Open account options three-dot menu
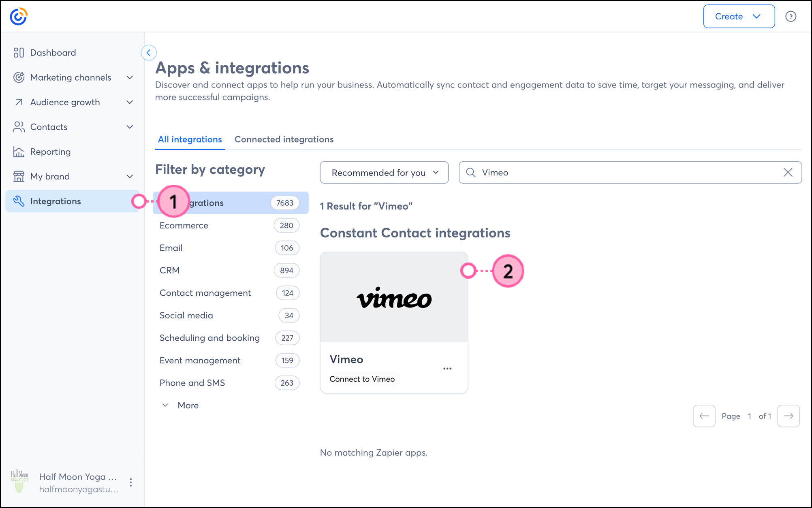Image resolution: width=812 pixels, height=508 pixels. tap(130, 482)
